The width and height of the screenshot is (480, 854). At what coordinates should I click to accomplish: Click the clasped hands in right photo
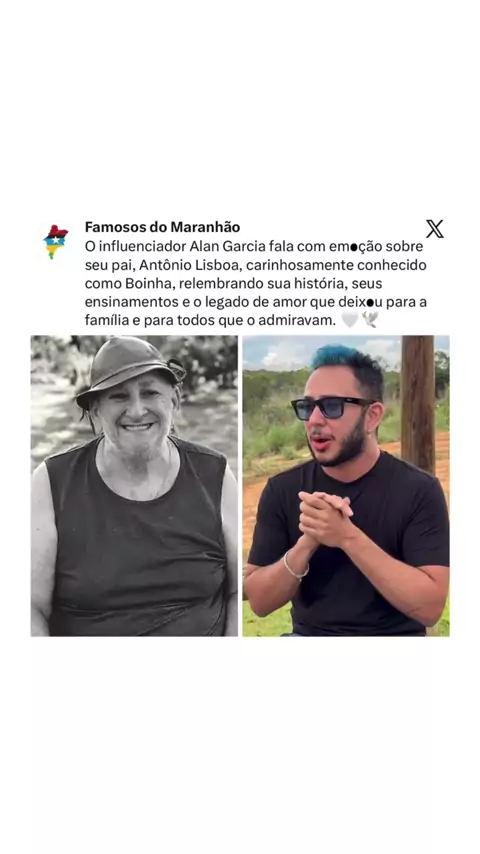point(325,518)
